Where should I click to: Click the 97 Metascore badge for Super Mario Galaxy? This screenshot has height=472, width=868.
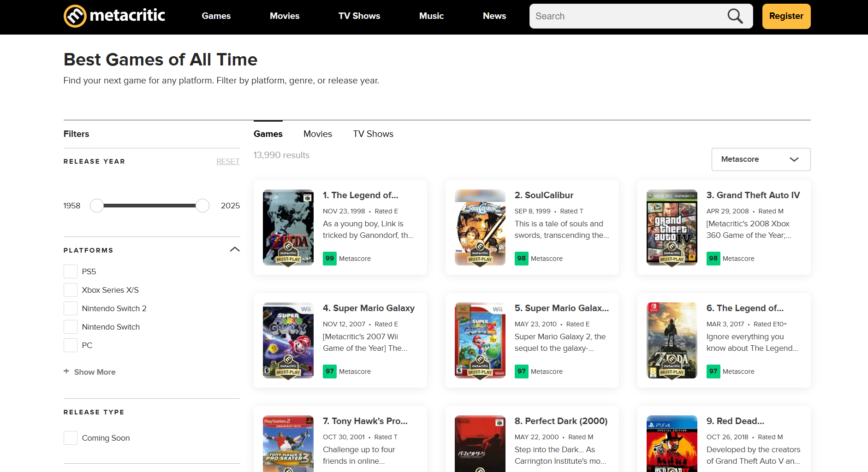[330, 372]
